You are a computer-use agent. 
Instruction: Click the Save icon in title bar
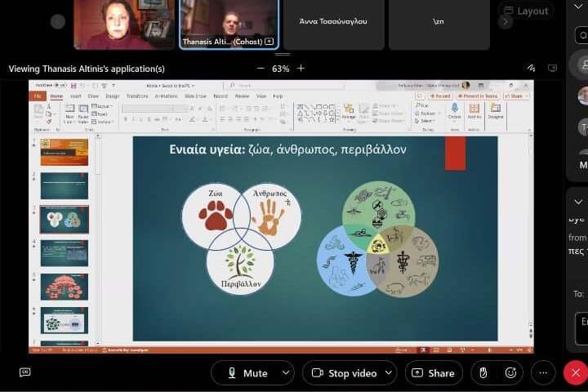pyautogui.click(x=73, y=86)
